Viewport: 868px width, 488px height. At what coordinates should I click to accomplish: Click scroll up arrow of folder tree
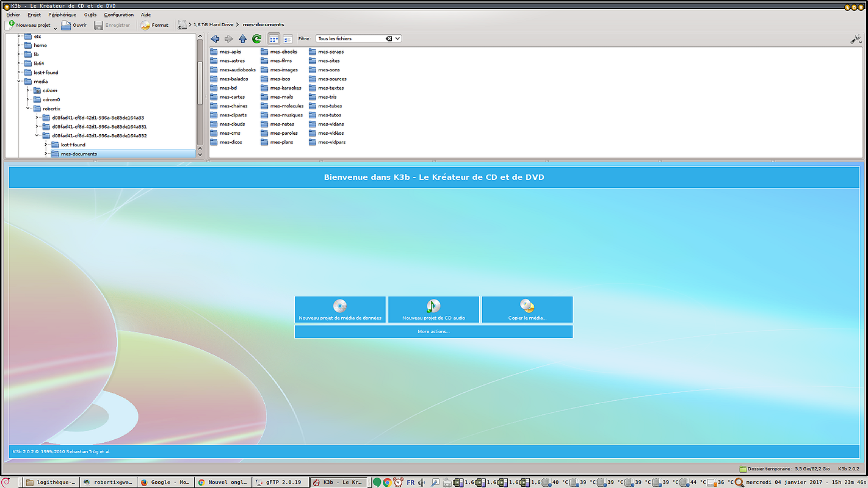pyautogui.click(x=200, y=37)
